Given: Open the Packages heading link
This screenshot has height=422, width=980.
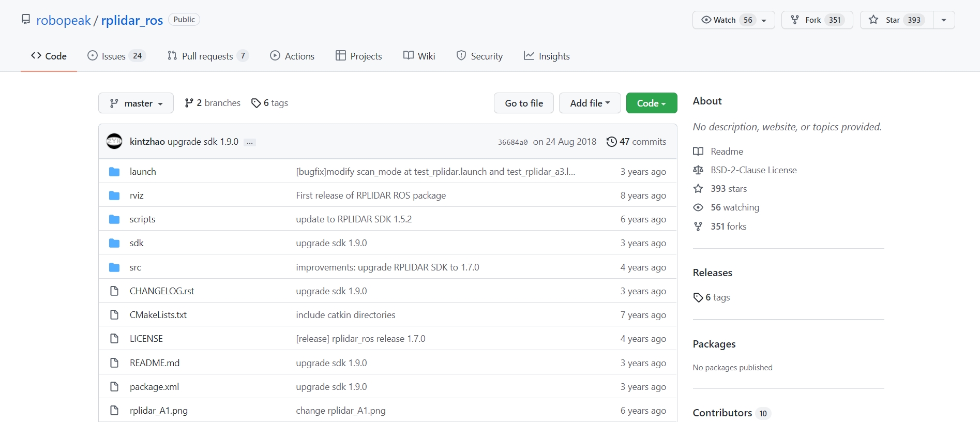Looking at the screenshot, I should pyautogui.click(x=714, y=344).
